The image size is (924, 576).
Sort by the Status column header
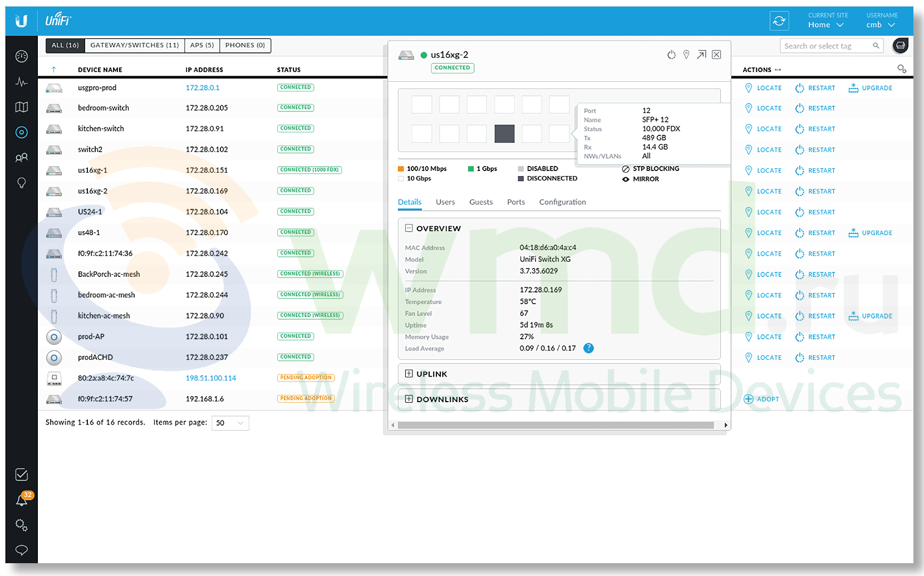(289, 70)
